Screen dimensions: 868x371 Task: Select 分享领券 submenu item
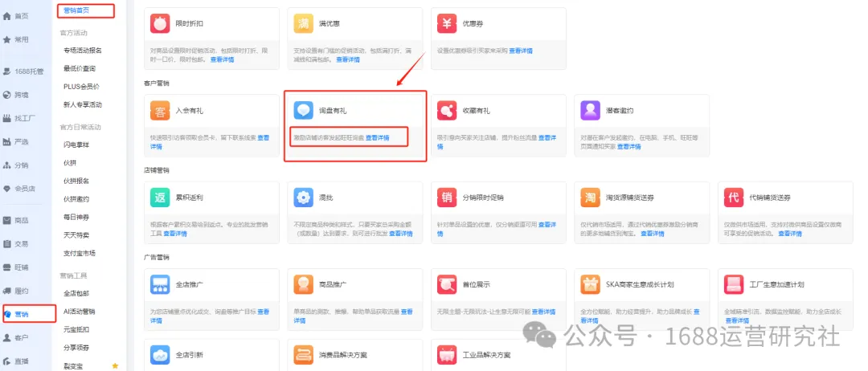[x=76, y=348]
